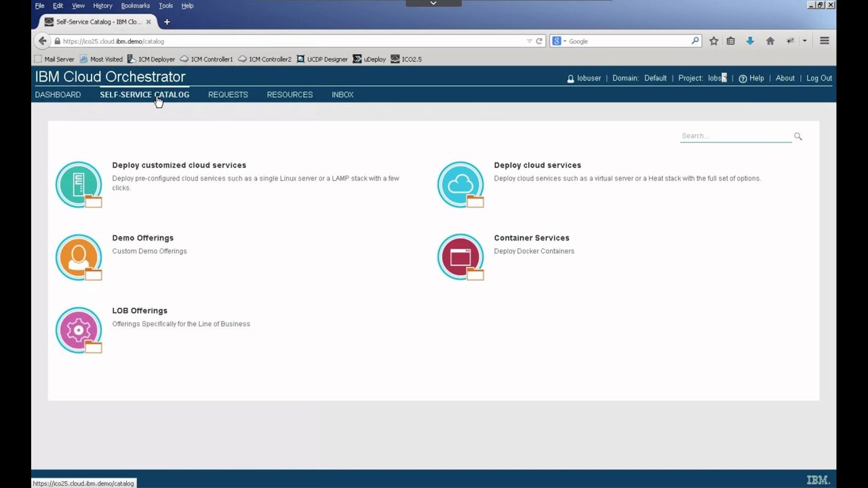The width and height of the screenshot is (868, 488).
Task: Open the Demo Offerings person icon
Action: point(79,257)
